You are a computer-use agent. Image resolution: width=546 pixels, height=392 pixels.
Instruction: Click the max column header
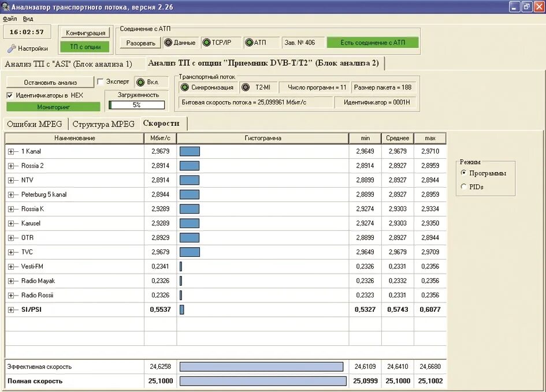click(430, 138)
